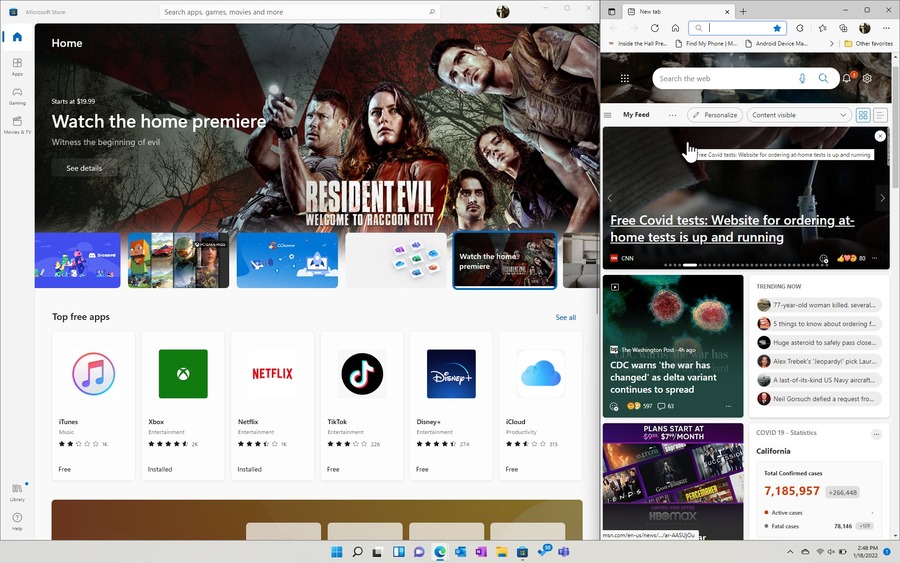Open the Favorites star-list icon in Edge
This screenshot has width=900, height=563.
click(x=823, y=28)
